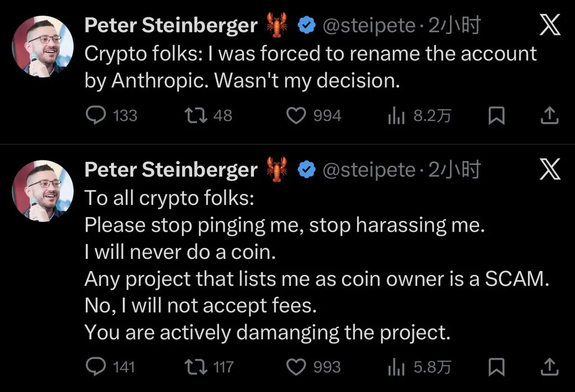Image resolution: width=575 pixels, height=392 pixels.
Task: Open Peter Steinberger name on first tweet
Action: pos(171,26)
